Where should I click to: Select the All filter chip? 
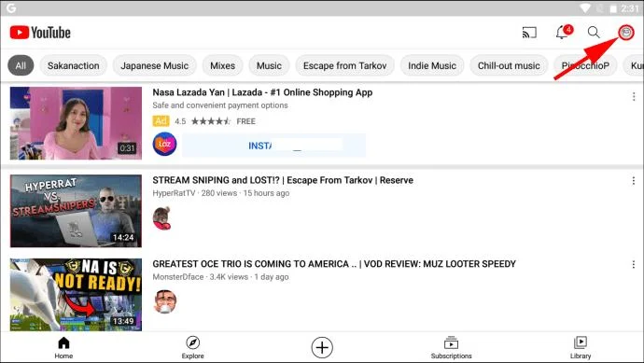click(21, 65)
